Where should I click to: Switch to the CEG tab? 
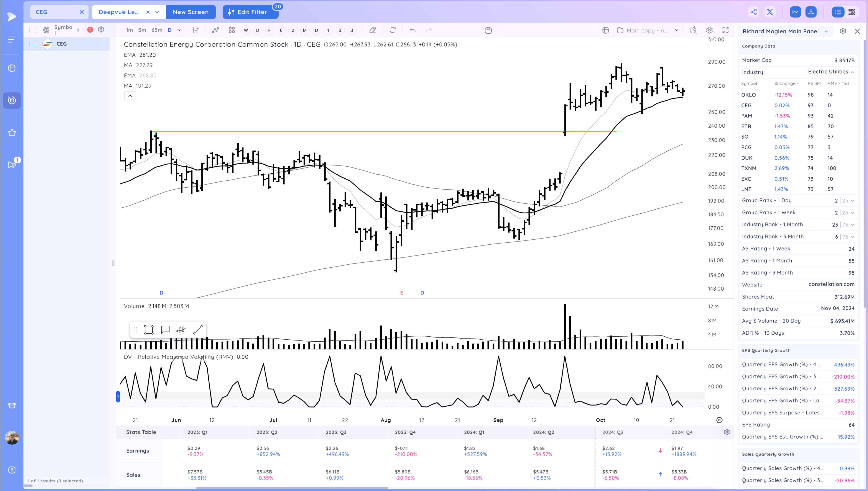pyautogui.click(x=41, y=12)
